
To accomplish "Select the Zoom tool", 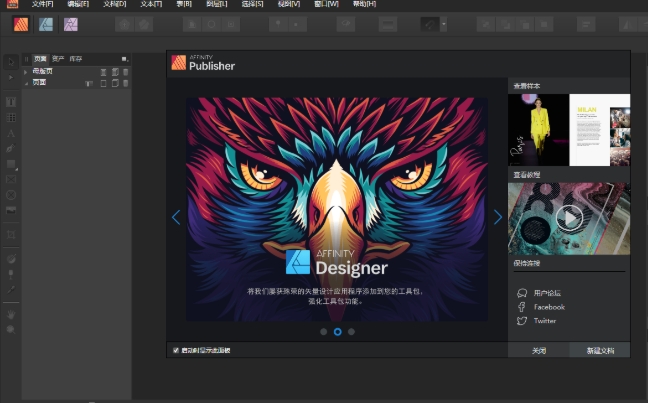I will 11,329.
